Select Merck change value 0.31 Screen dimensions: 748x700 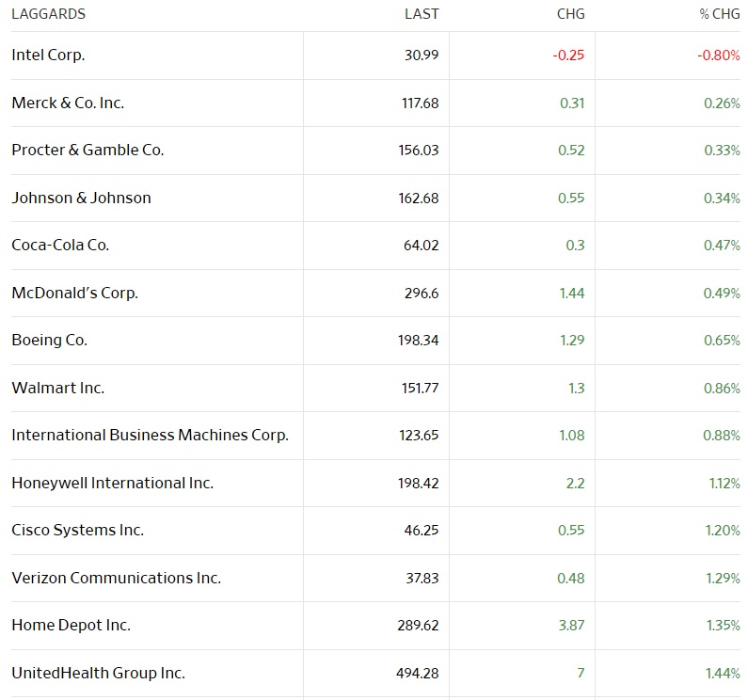pyautogui.click(x=572, y=103)
